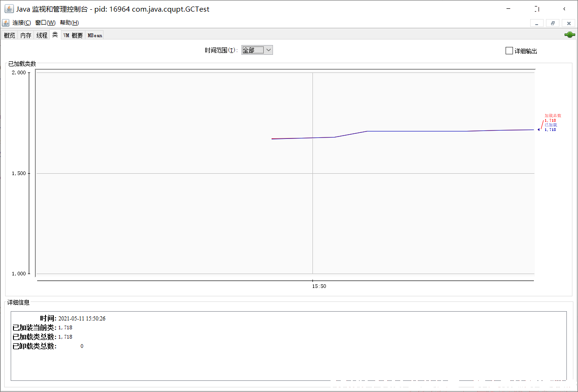Screen dimensions: 578x392
Task: Enable the 详细输出 checkbox
Action: 509,51
